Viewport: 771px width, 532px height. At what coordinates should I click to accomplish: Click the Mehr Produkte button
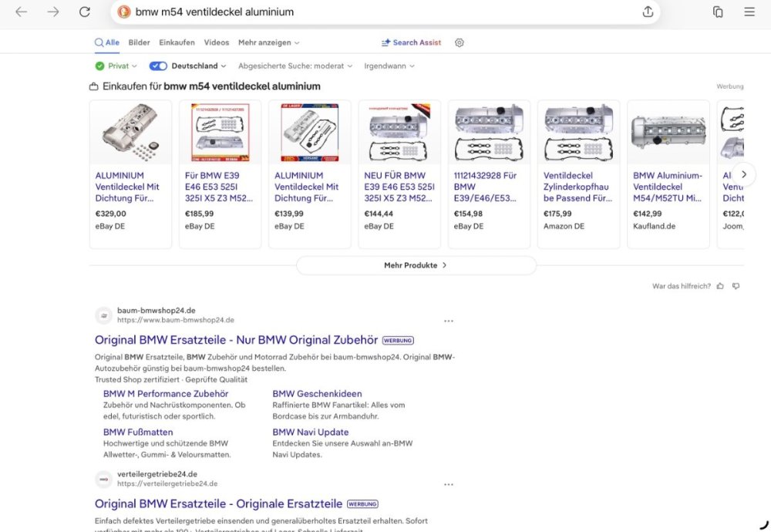coord(416,265)
